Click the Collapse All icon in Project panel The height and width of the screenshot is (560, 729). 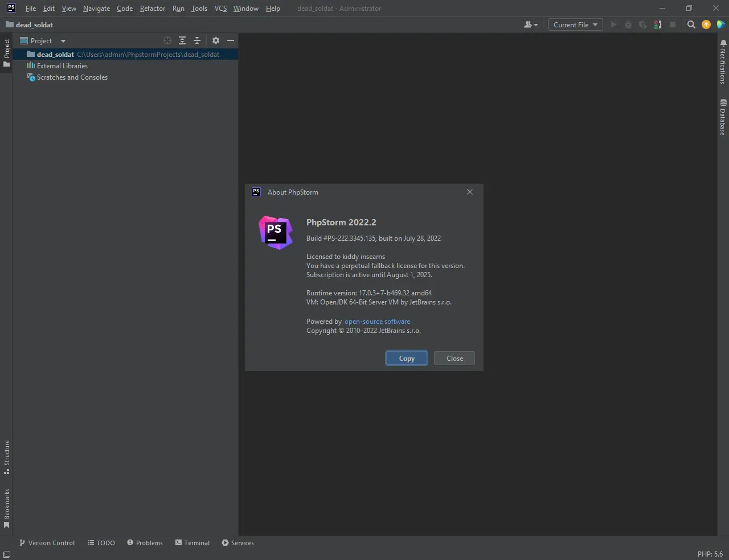(x=197, y=40)
